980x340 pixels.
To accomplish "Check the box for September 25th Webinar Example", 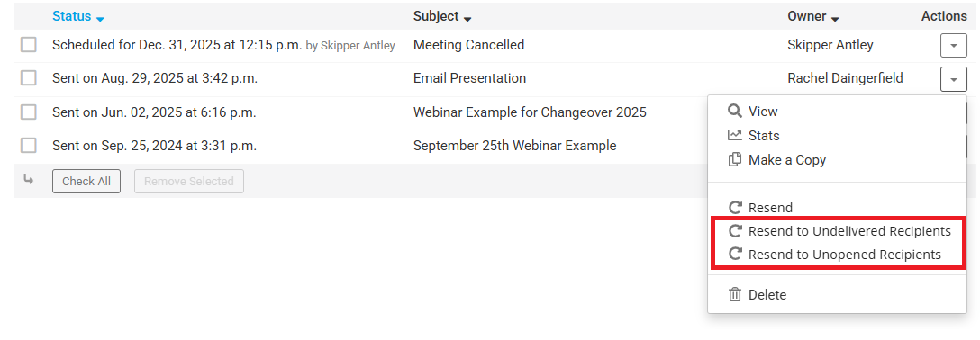I will click(28, 146).
